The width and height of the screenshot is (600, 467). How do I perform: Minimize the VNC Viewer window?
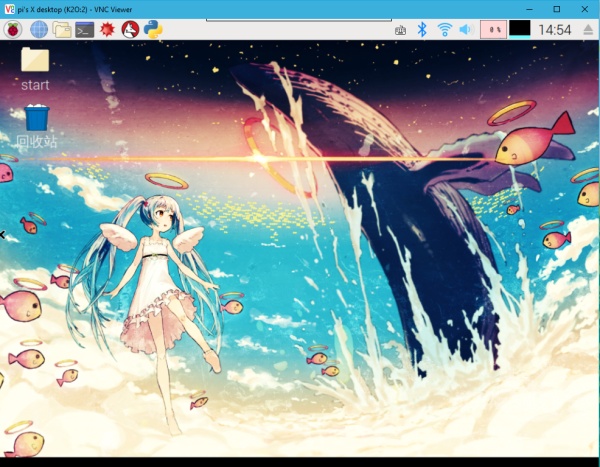pyautogui.click(x=530, y=9)
